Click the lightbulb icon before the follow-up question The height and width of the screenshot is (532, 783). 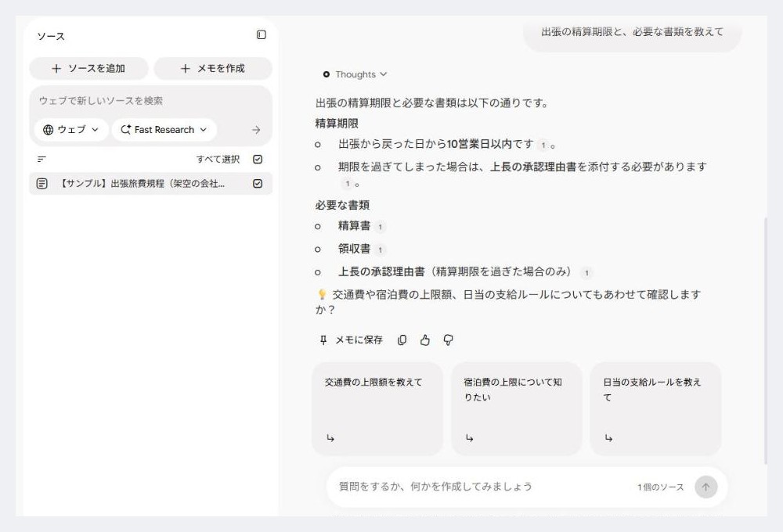pos(322,294)
